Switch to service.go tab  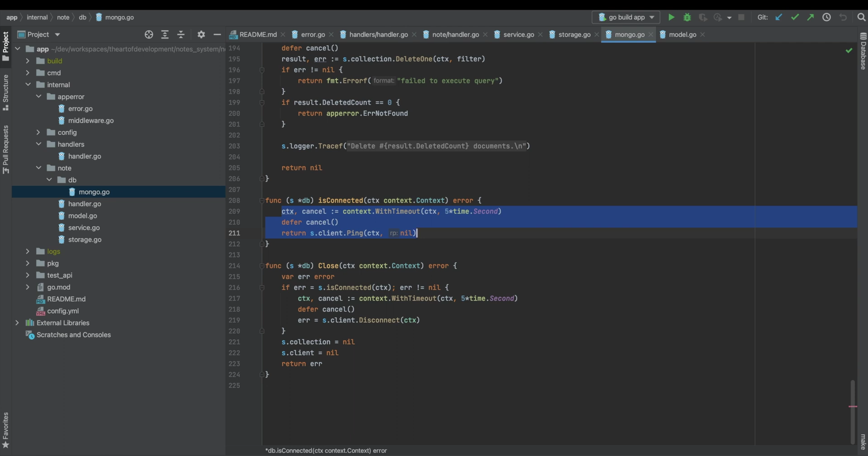pos(518,34)
